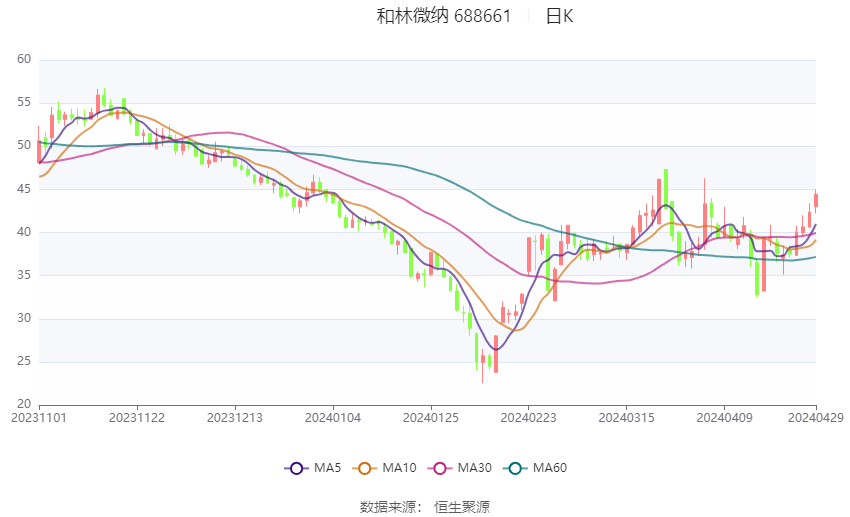Click the orange MA10 legend circle icon
Viewport: 850px width, 517px height.
[x=365, y=468]
